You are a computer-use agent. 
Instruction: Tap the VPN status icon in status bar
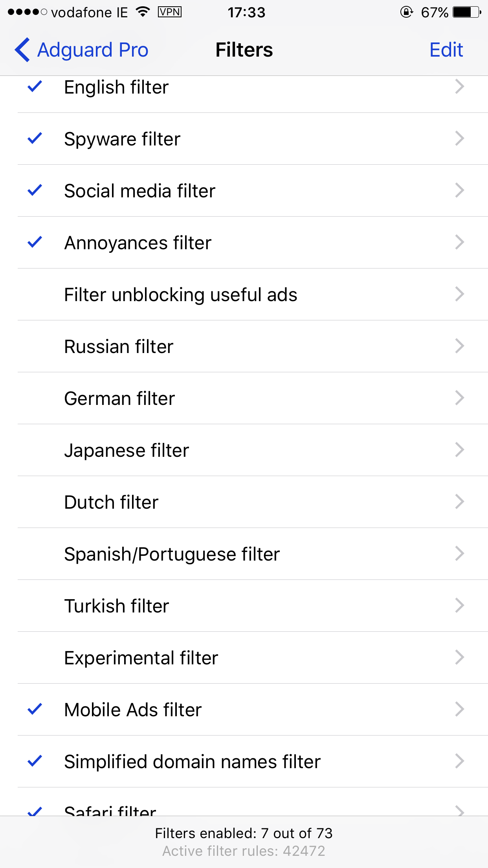[170, 12]
